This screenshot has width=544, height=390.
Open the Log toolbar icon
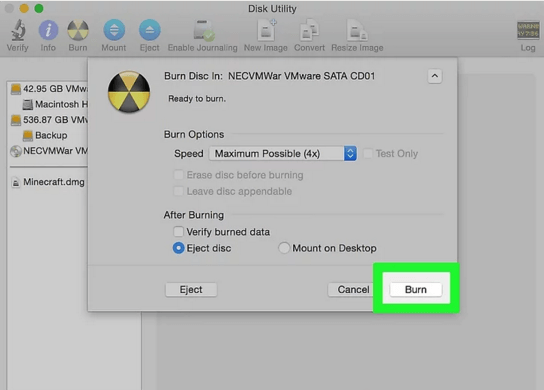coord(528,31)
